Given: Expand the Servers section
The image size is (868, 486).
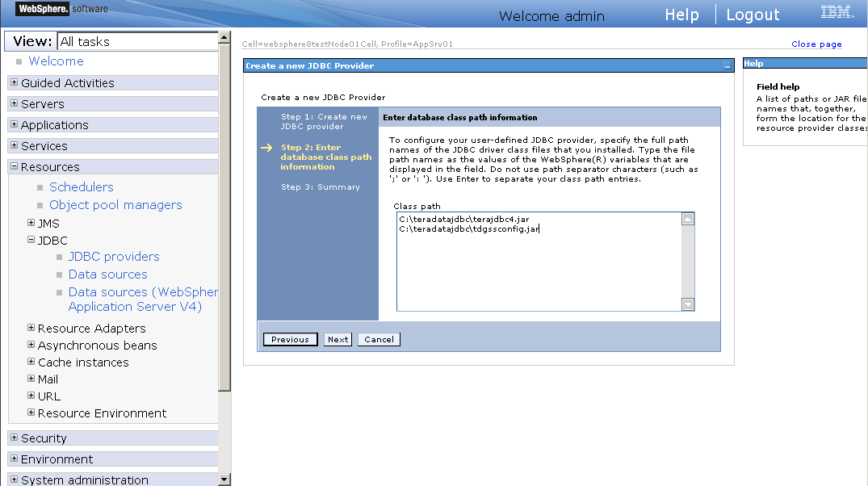Looking at the screenshot, I should pos(13,103).
